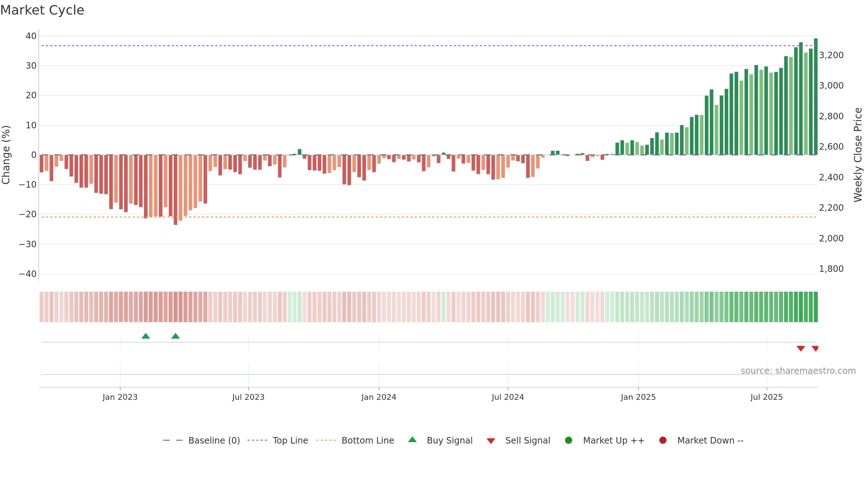This screenshot has height=488, width=868.
Task: Click the Jul 2023 x-axis label
Action: (248, 397)
